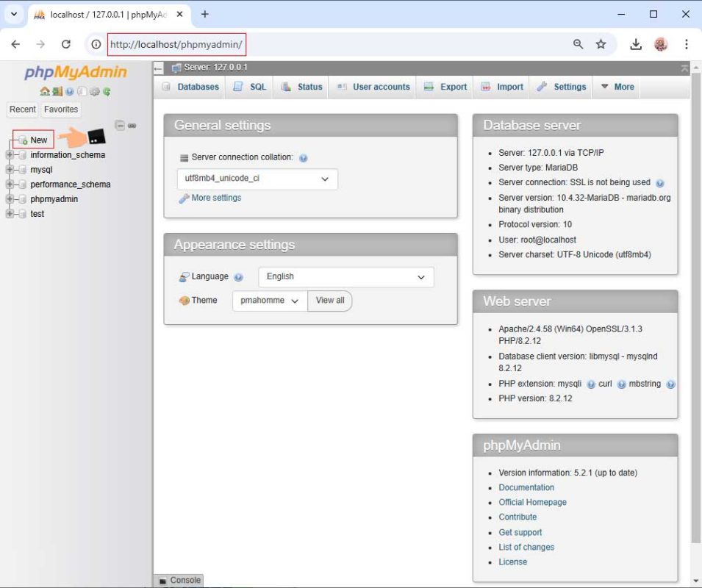Open Settings tab
Screen dimensions: 702x588
coord(562,87)
